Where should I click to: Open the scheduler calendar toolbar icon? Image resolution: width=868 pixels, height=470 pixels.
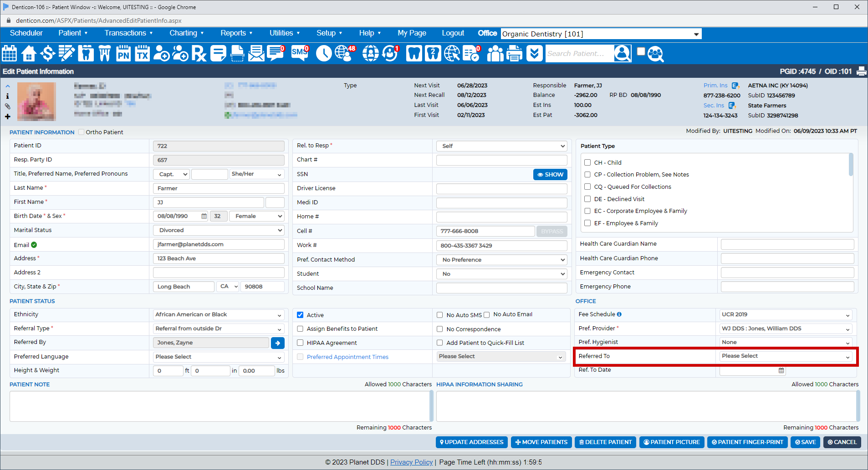(x=10, y=53)
